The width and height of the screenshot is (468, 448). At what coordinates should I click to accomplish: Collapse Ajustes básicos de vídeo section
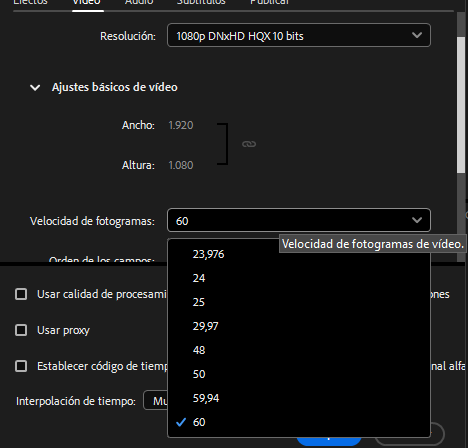[35, 88]
